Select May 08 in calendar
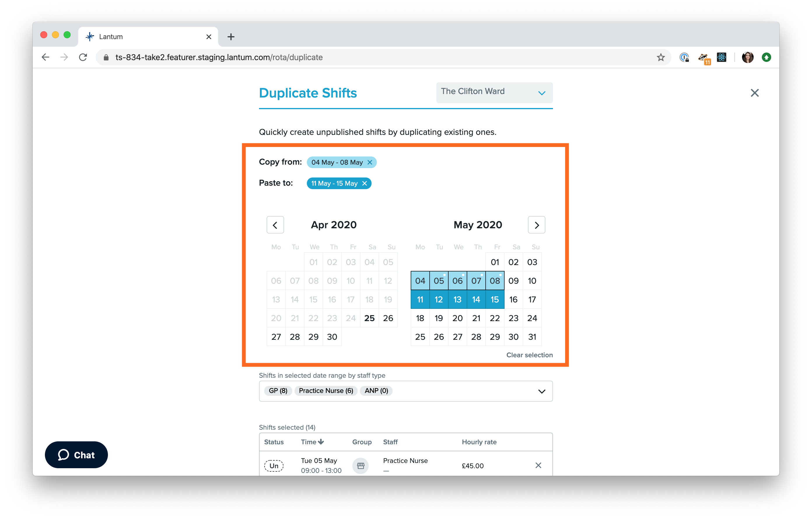The height and width of the screenshot is (519, 812). point(495,281)
